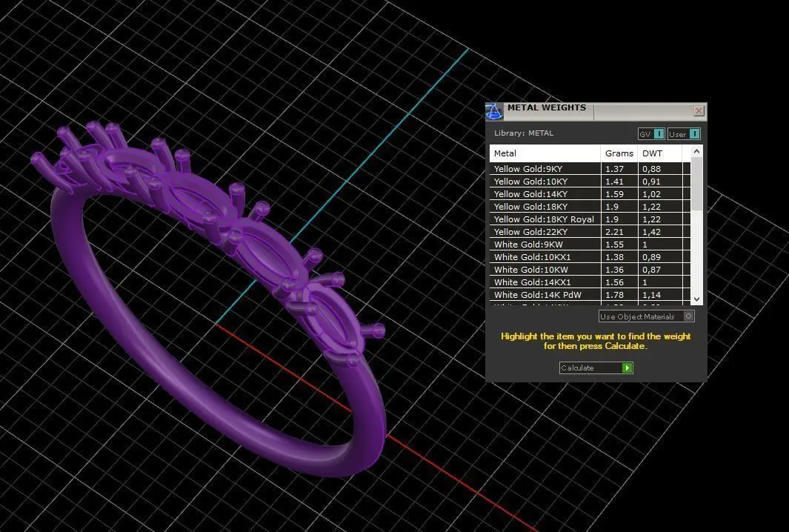
Task: Click the 1,02 DWT value
Action: pyautogui.click(x=652, y=194)
